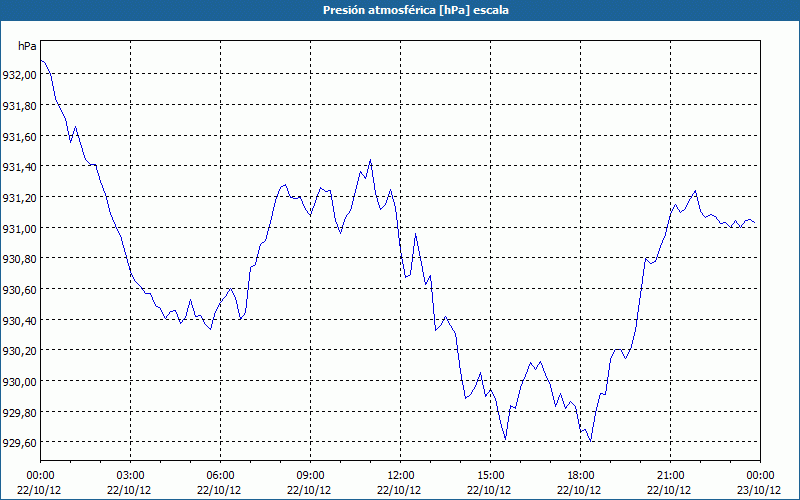Select the 930,80 axis value
Screen dimensions: 800x500
pyautogui.click(x=19, y=259)
